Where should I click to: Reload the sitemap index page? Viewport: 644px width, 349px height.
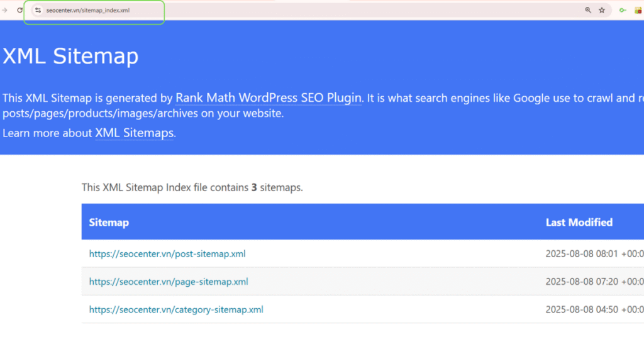coord(19,10)
